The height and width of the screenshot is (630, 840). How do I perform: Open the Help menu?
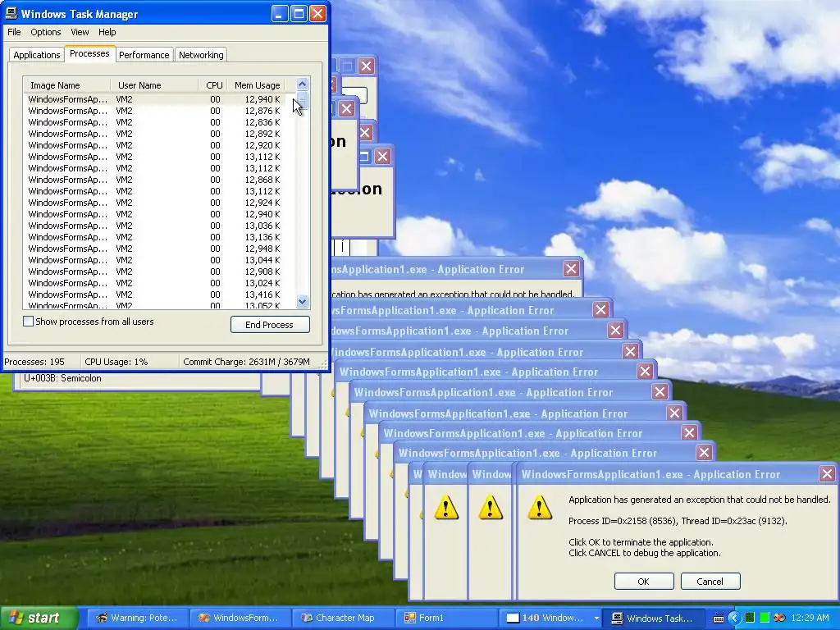click(107, 32)
